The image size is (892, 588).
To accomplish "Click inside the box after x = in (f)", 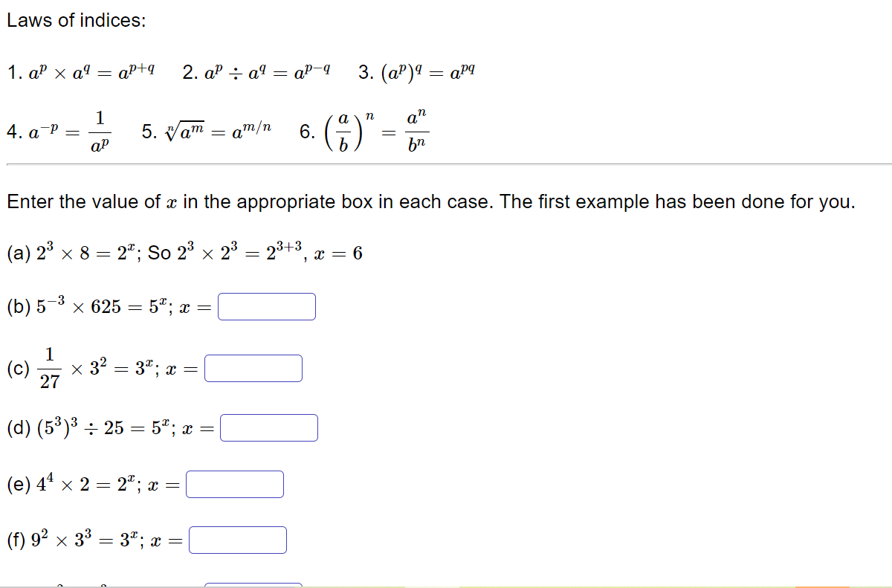I will click(238, 539).
